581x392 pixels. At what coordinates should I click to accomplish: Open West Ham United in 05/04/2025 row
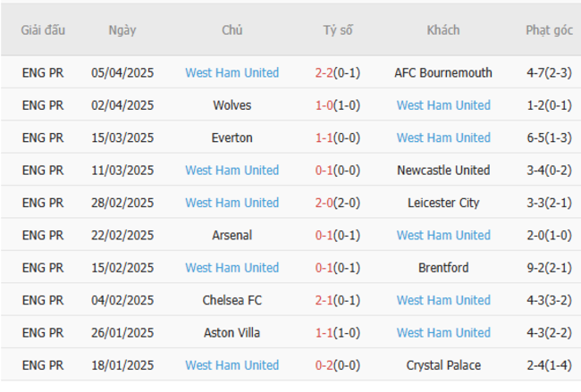click(232, 73)
